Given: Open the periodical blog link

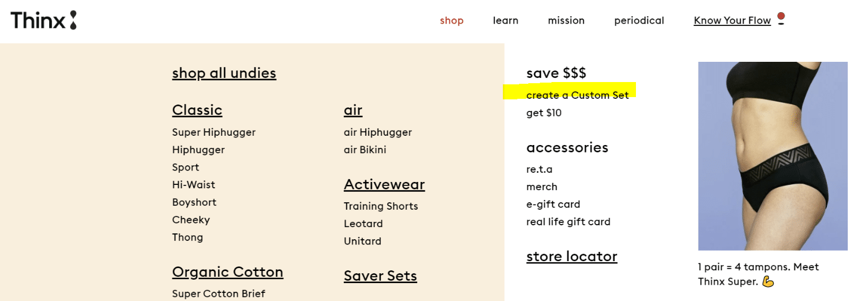Looking at the screenshot, I should [x=639, y=21].
